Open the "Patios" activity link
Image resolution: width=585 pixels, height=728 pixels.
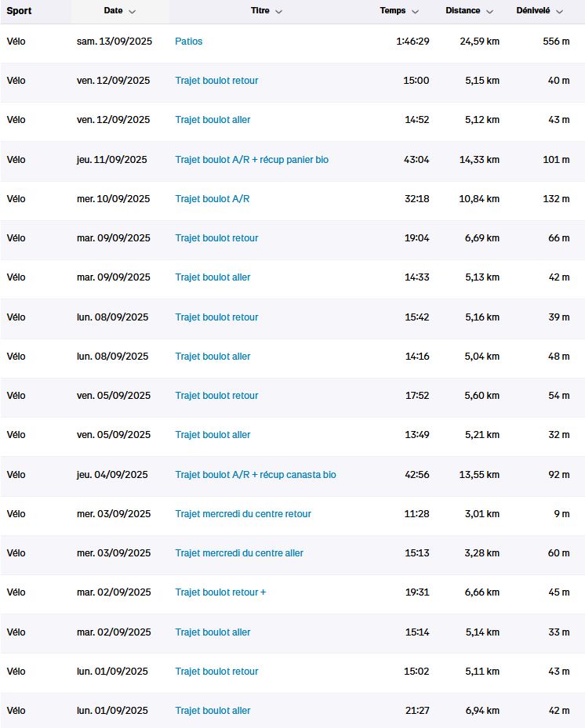(188, 42)
